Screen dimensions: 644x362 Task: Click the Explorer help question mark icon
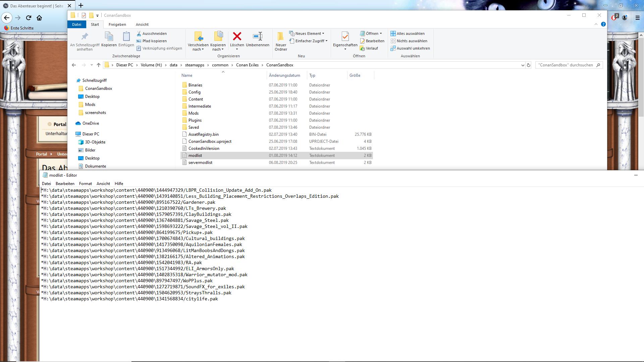[603, 24]
